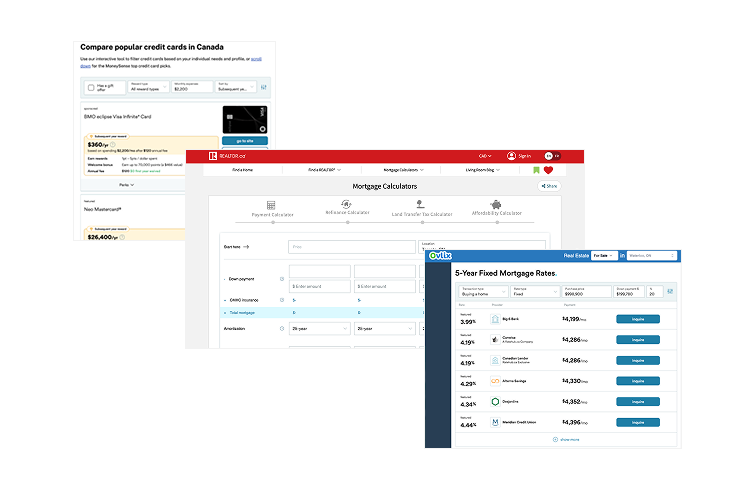The image size is (749, 499).
Task: Expand the Perks section of the BMO card
Action: [127, 185]
